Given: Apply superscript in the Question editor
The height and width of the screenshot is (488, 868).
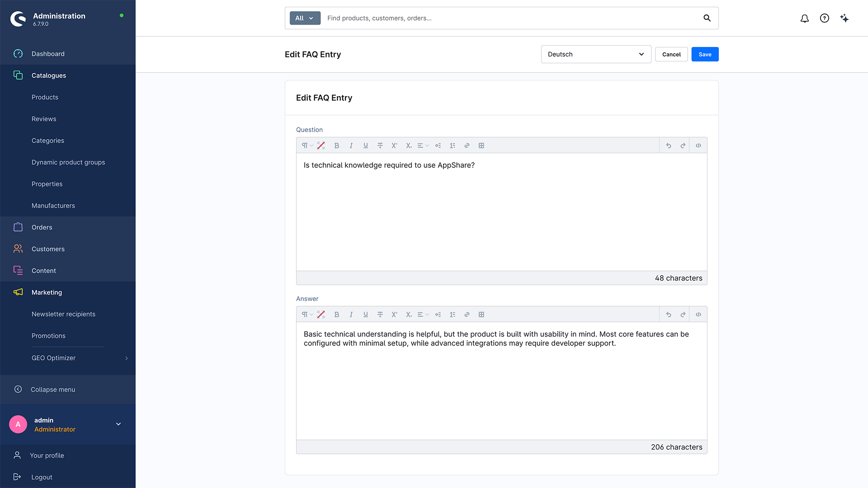Looking at the screenshot, I should coord(394,145).
